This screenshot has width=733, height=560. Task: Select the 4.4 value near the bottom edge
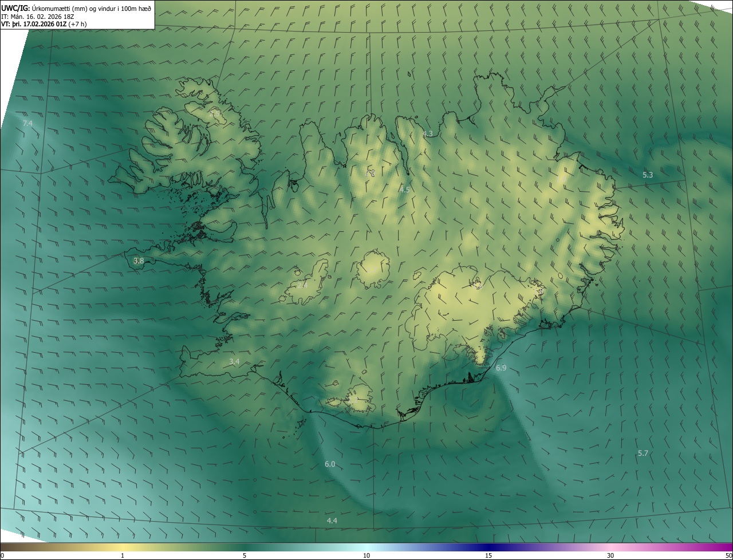[x=332, y=521]
